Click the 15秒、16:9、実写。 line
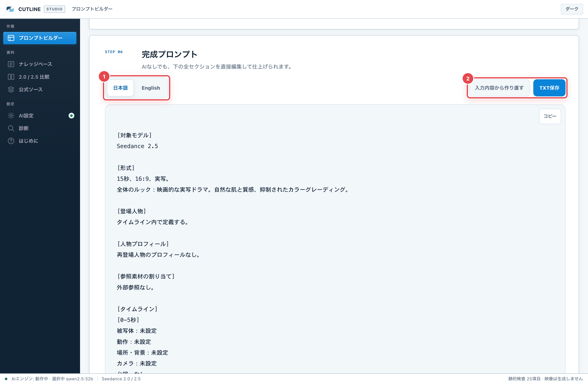 143,179
